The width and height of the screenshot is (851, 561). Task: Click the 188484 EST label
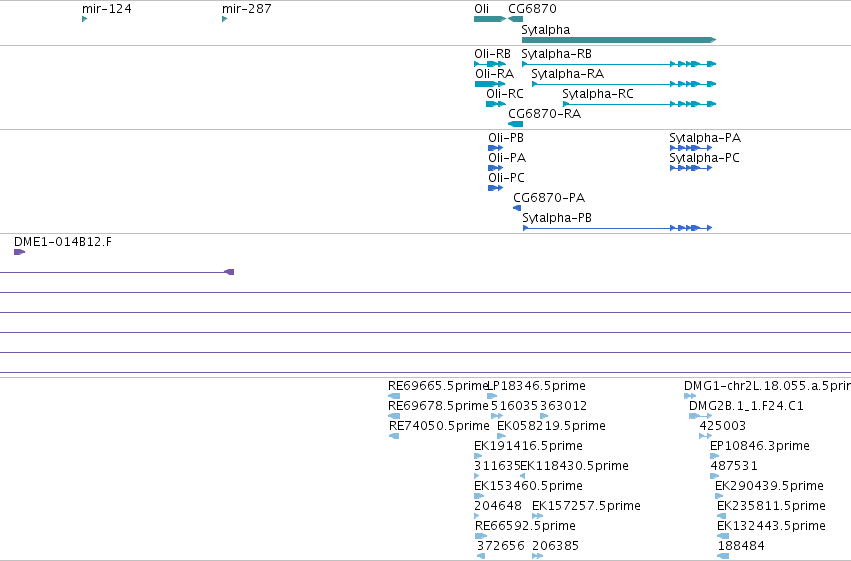tap(741, 546)
